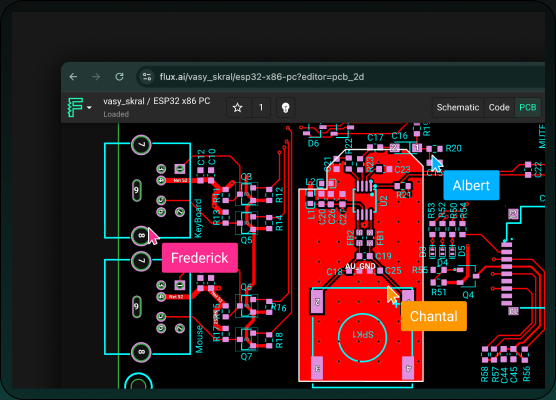Viewport: 556px width, 400px height.
Task: Select the C25 capacitor label
Action: [x=393, y=271]
